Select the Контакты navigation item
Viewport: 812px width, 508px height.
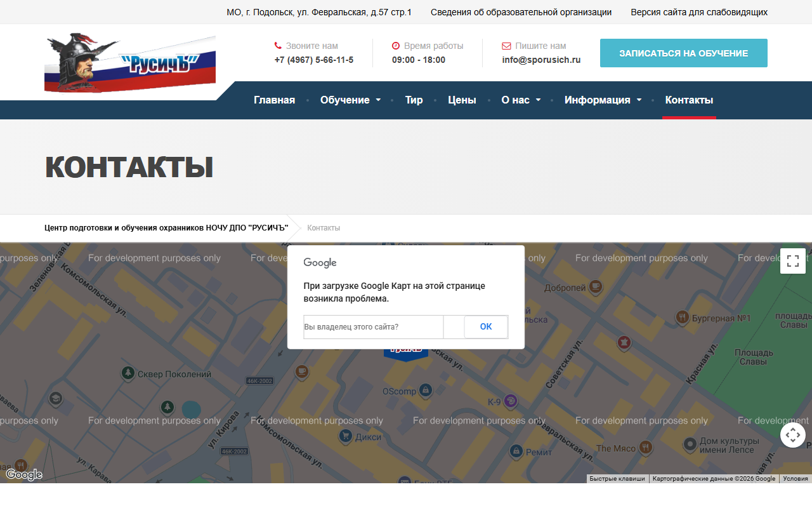[689, 100]
